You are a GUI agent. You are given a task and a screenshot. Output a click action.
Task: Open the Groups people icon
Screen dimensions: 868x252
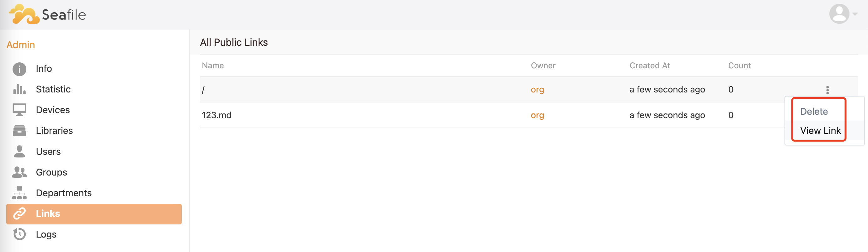(x=19, y=172)
